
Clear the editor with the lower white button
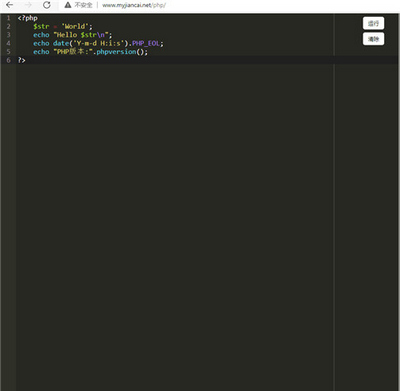373,39
